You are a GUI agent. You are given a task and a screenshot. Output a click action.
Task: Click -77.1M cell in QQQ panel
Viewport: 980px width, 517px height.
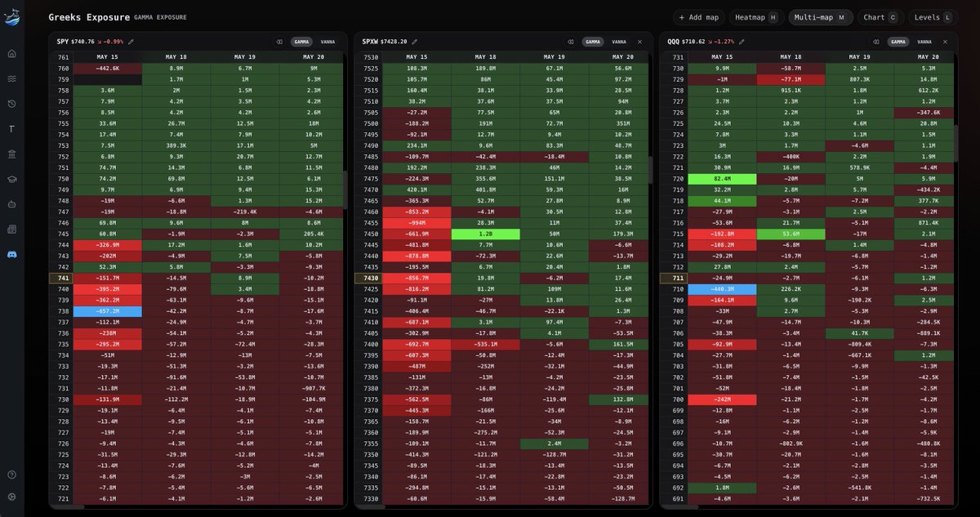[791, 80]
